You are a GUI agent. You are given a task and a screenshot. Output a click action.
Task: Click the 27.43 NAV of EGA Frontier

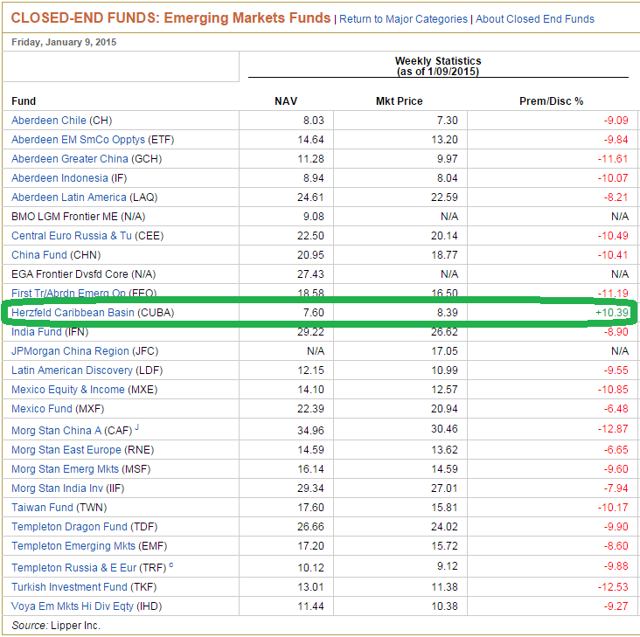pyautogui.click(x=311, y=274)
